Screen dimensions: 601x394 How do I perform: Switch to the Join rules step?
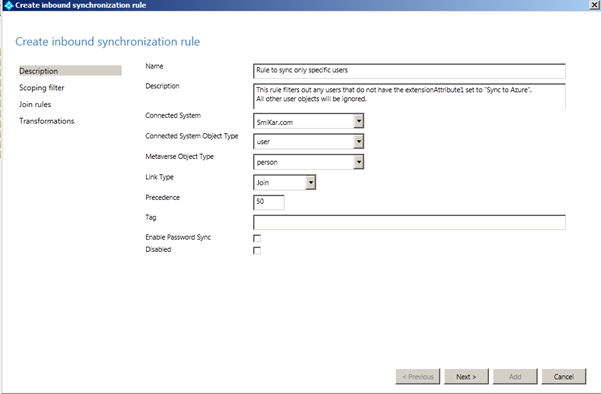tap(35, 104)
